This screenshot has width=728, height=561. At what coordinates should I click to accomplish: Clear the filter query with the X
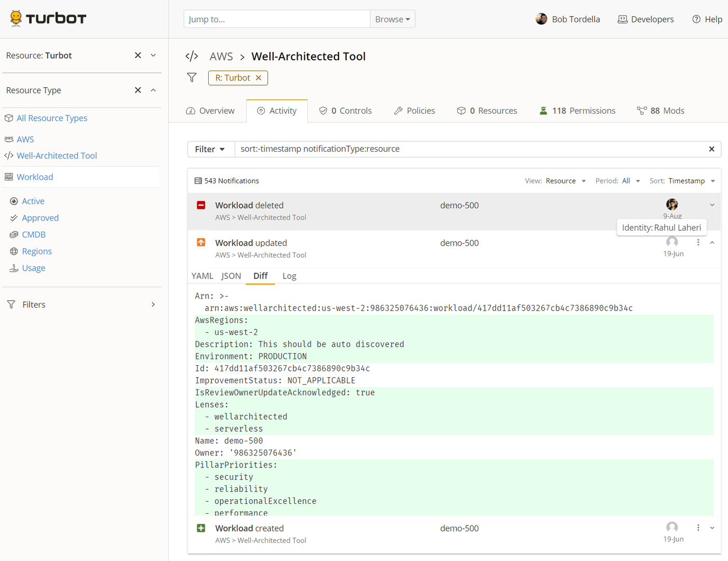coord(712,149)
